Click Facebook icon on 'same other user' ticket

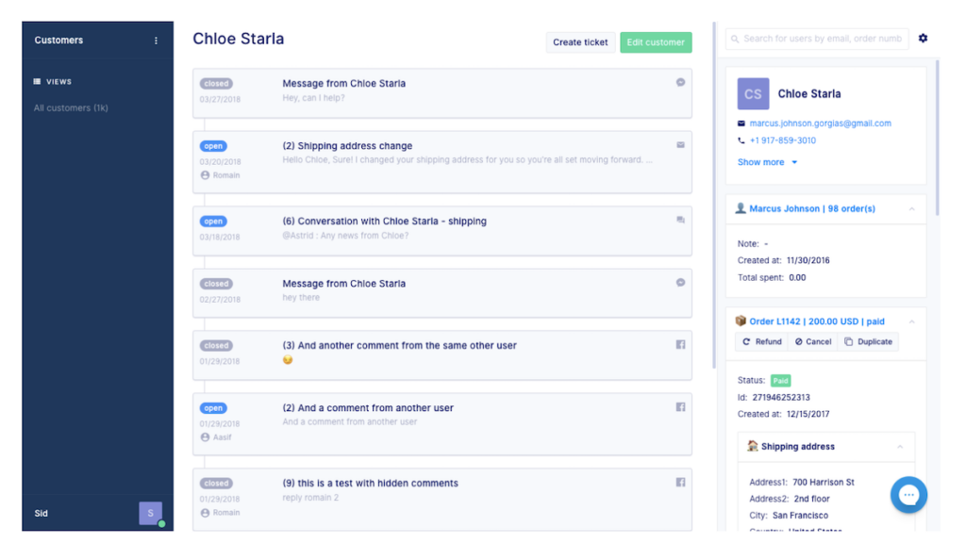click(680, 345)
